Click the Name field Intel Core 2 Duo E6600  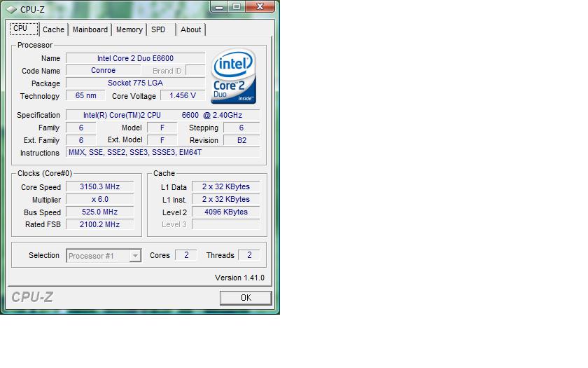[x=135, y=58]
